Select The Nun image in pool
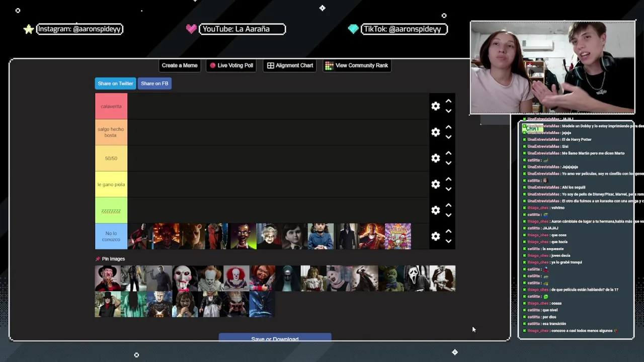This screenshot has height=362, width=644. (288, 279)
